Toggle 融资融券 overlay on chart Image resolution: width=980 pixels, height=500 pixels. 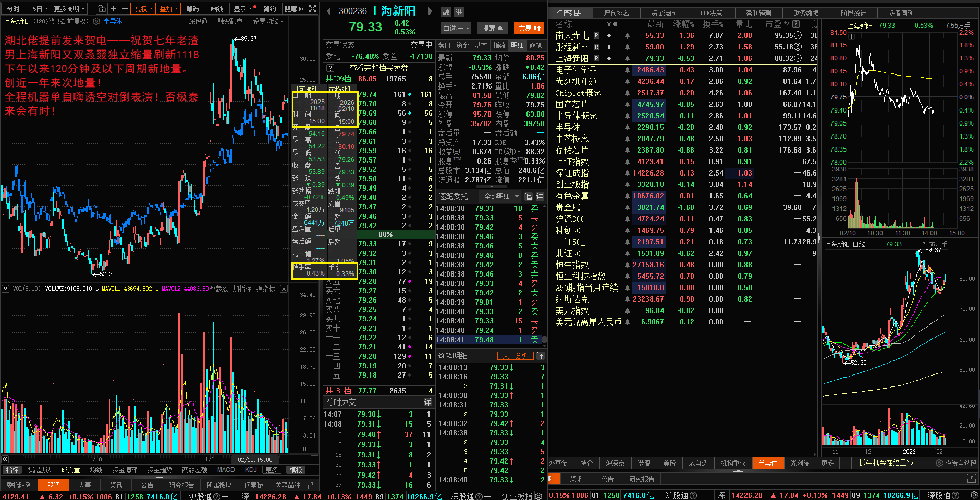[x=230, y=21]
